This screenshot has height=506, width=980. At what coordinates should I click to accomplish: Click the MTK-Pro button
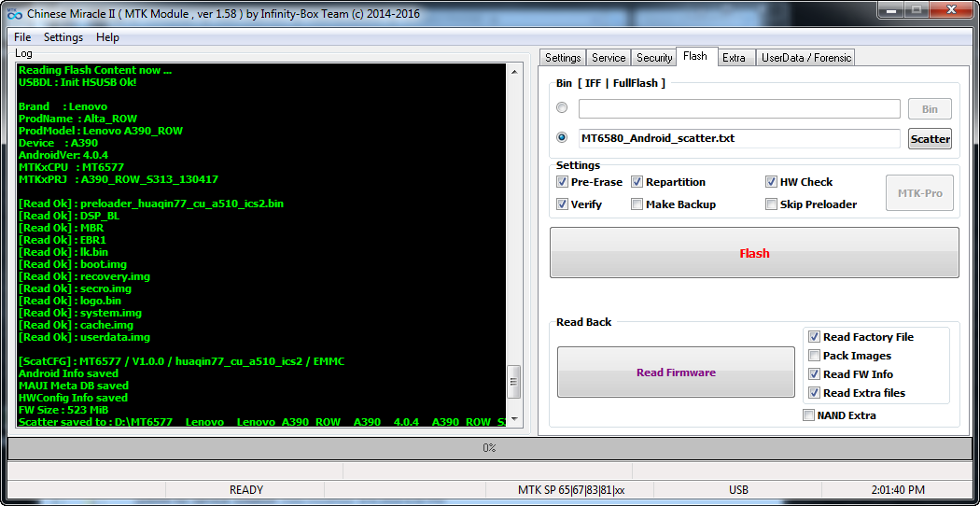(x=920, y=193)
